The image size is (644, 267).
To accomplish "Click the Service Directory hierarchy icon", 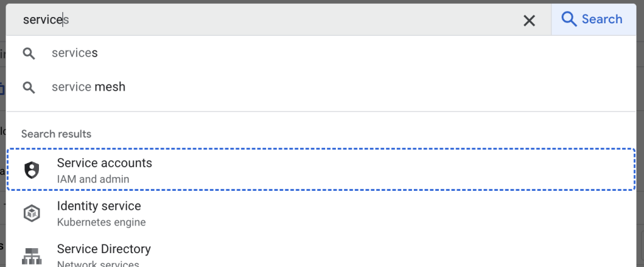I will click(31, 256).
